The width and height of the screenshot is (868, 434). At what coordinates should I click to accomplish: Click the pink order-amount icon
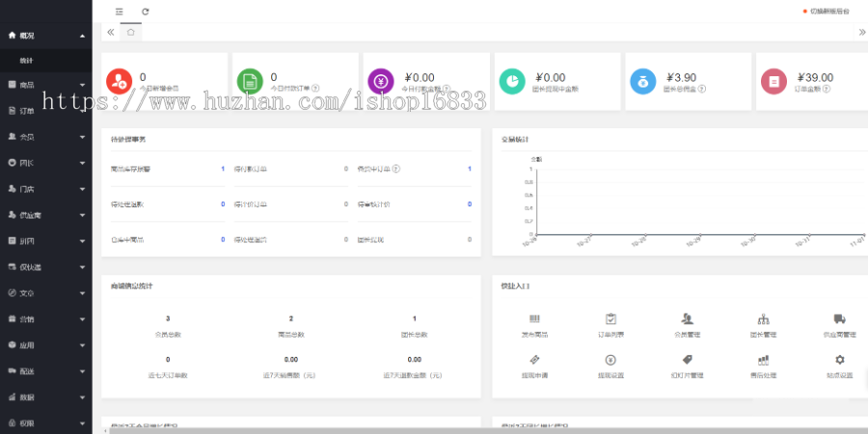[x=773, y=81]
